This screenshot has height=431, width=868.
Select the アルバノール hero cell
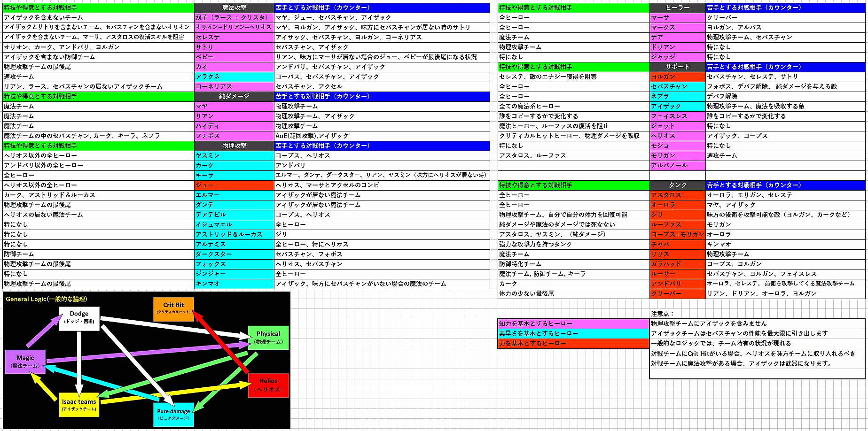[x=677, y=165]
